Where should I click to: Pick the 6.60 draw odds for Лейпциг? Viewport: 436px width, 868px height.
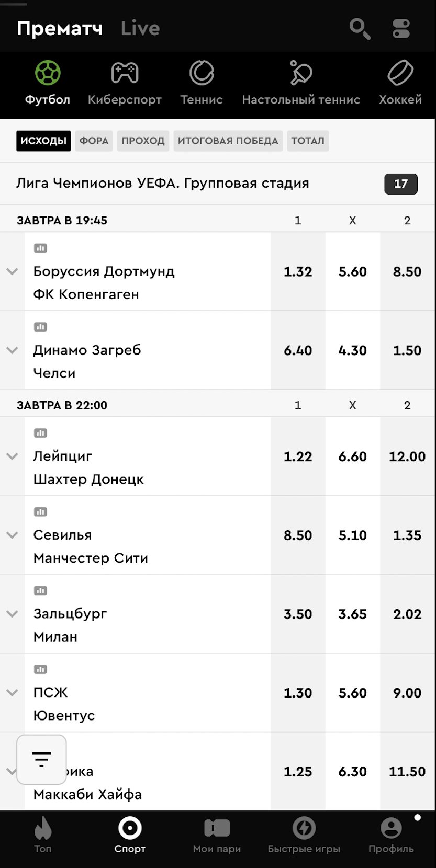click(x=352, y=456)
